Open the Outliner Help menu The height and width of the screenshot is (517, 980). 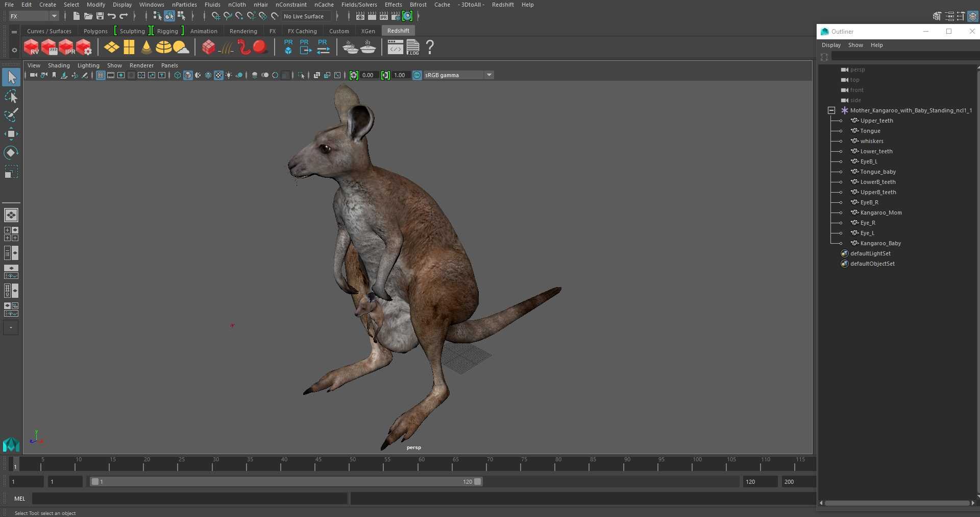point(876,45)
